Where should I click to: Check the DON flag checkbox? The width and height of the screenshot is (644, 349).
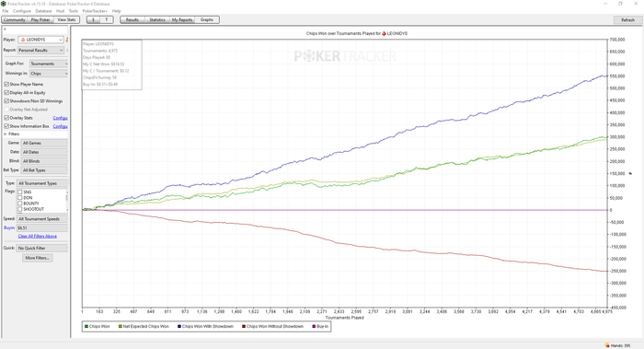(19, 198)
